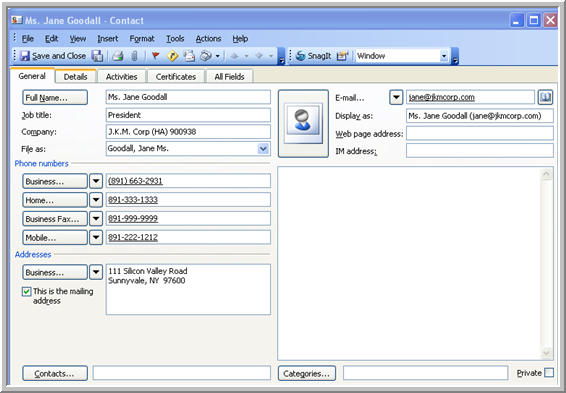Viewport: 566px width, 393px height.
Task: Open the address type dropdown arrow
Action: 96,272
